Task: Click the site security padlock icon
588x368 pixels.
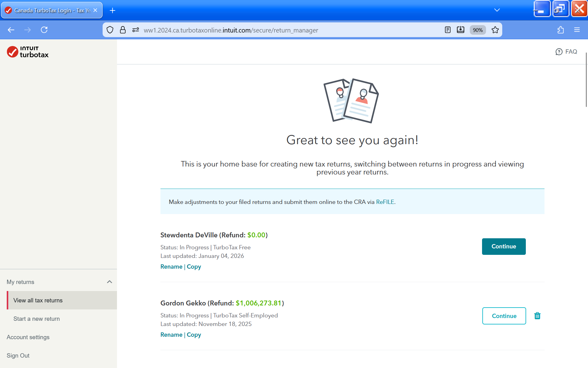Action: click(123, 30)
